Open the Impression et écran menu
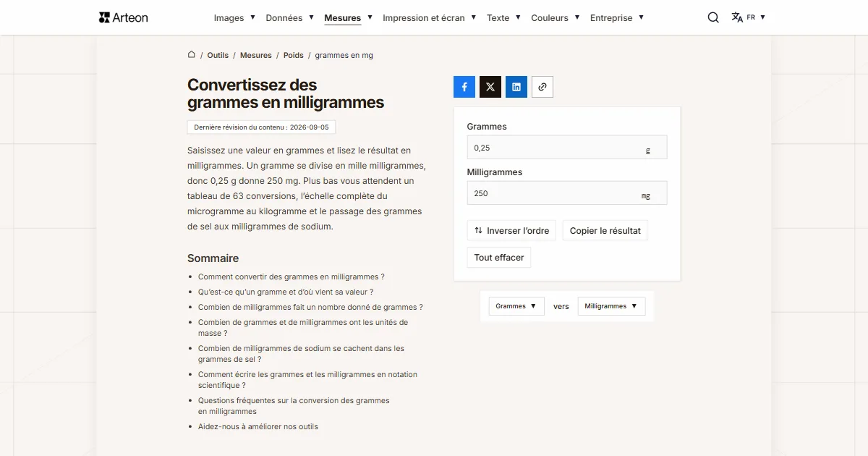This screenshot has height=456, width=868. tap(430, 18)
